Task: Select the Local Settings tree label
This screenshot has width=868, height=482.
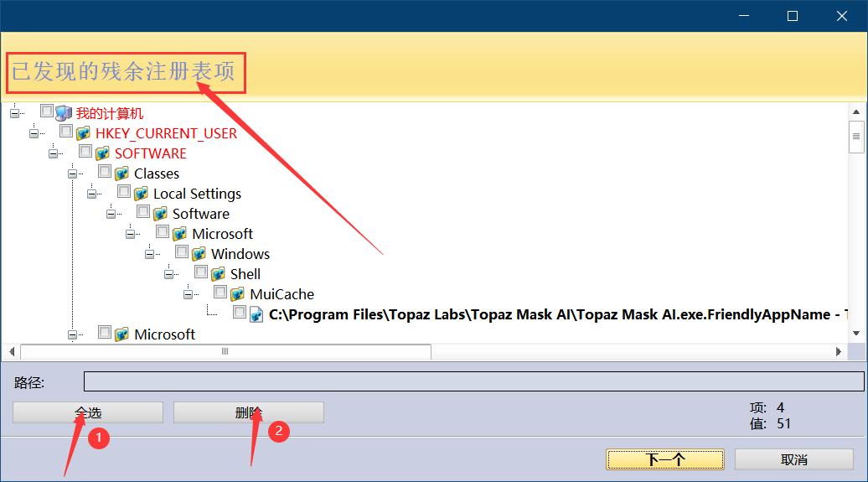Action: [197, 194]
